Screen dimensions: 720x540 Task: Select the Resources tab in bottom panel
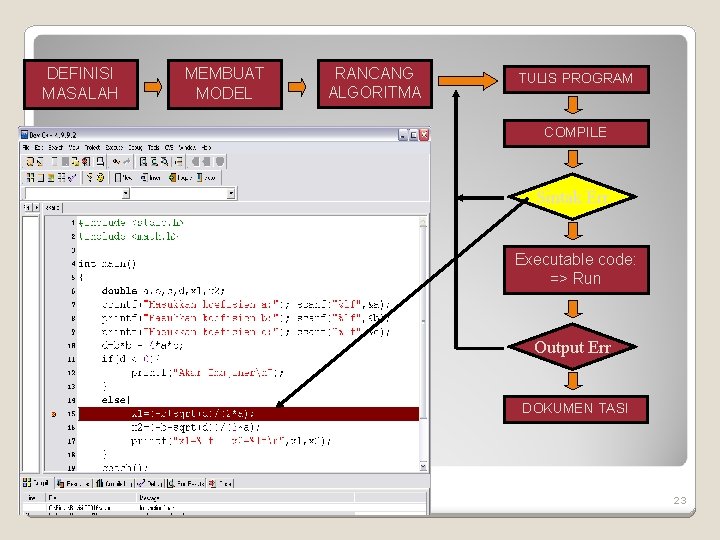click(73, 483)
